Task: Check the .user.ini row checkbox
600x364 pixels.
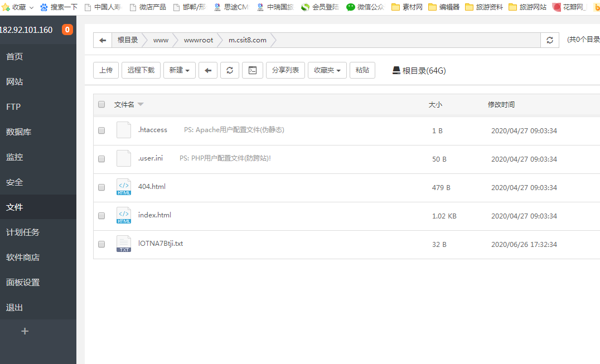Action: click(x=101, y=159)
